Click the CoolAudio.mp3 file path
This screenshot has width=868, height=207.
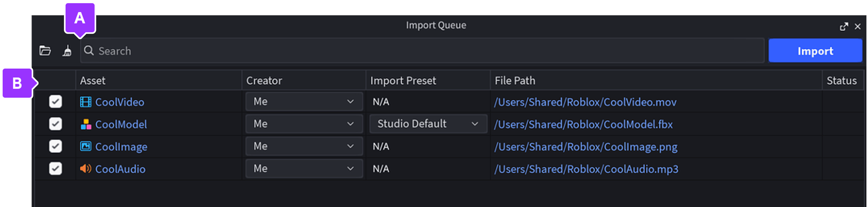tap(586, 169)
